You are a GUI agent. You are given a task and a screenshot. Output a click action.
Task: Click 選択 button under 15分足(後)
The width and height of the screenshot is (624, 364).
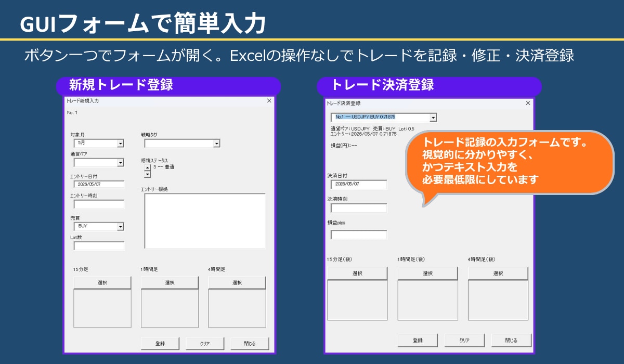click(x=357, y=274)
